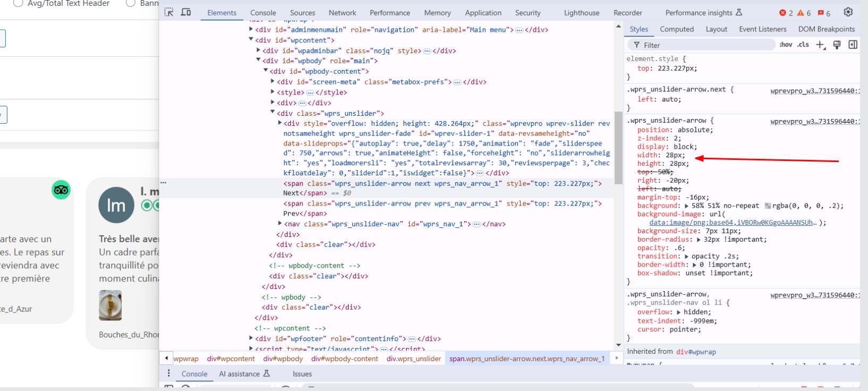Open the rendering emulation paintbrush icon

837,45
